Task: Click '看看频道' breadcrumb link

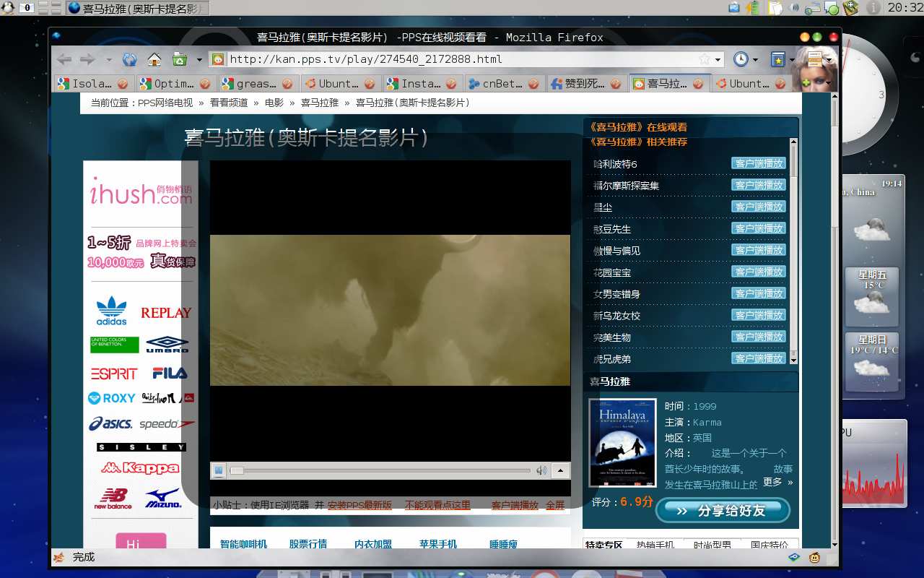Action: [229, 103]
